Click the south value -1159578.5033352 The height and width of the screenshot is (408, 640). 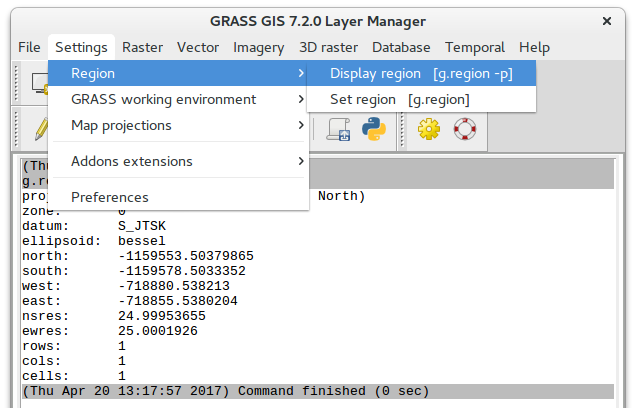pos(182,271)
